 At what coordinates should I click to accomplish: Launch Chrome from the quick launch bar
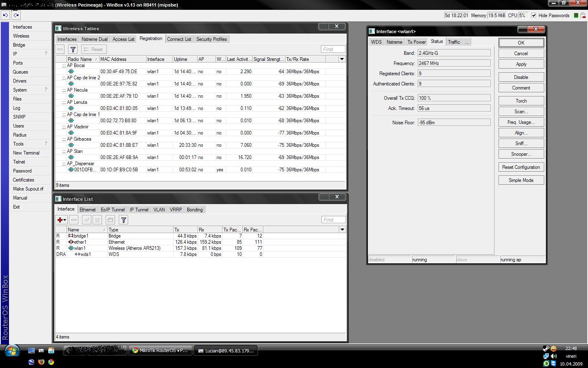click(51, 362)
